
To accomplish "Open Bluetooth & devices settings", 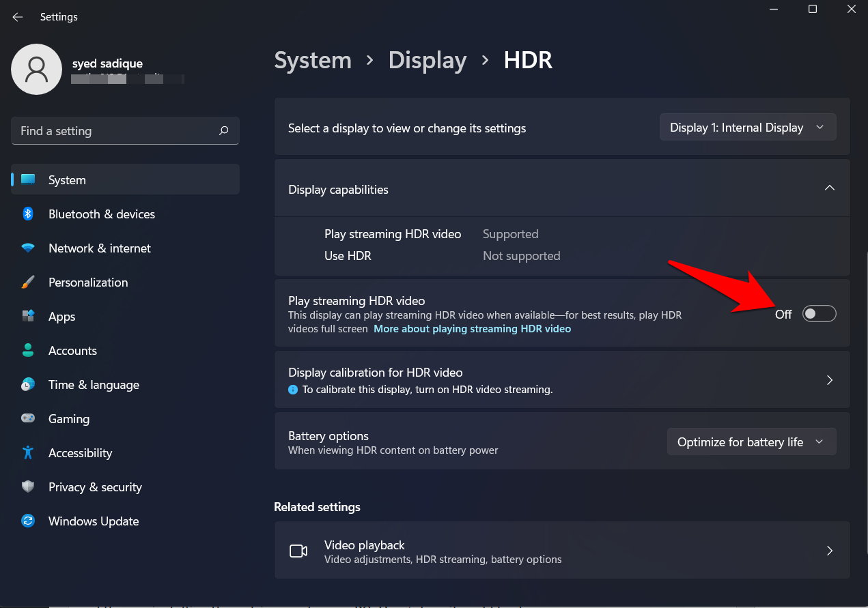I will pyautogui.click(x=101, y=214).
